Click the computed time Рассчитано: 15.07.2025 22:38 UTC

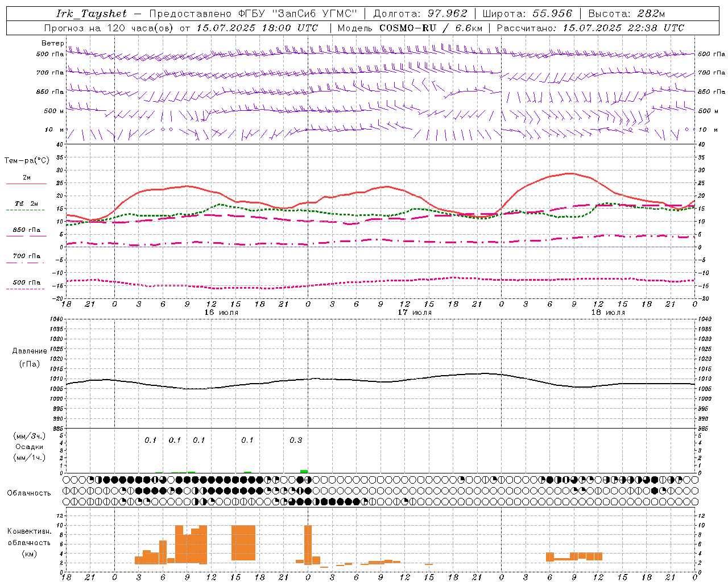pos(590,28)
